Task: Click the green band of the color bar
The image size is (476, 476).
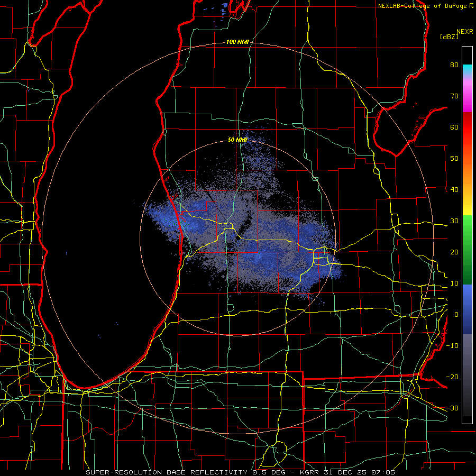Action: coord(467,250)
